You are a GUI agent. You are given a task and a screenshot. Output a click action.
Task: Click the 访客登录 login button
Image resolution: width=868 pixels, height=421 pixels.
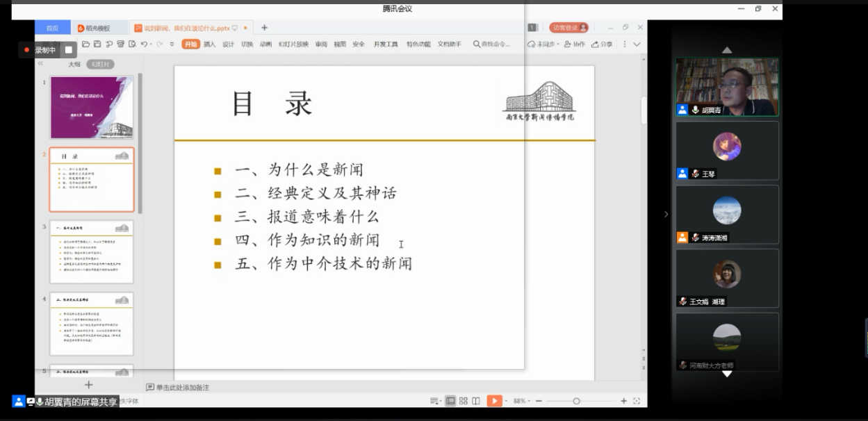pyautogui.click(x=568, y=28)
